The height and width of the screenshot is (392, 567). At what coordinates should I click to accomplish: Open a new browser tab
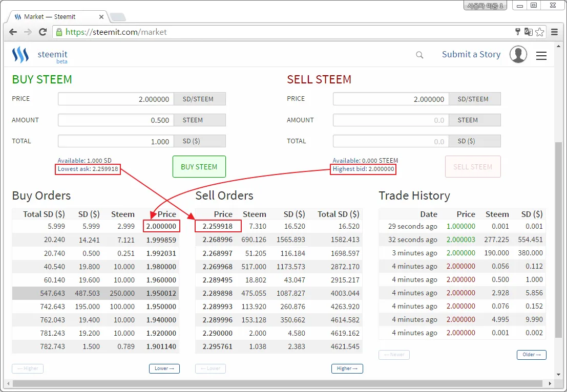(117, 16)
